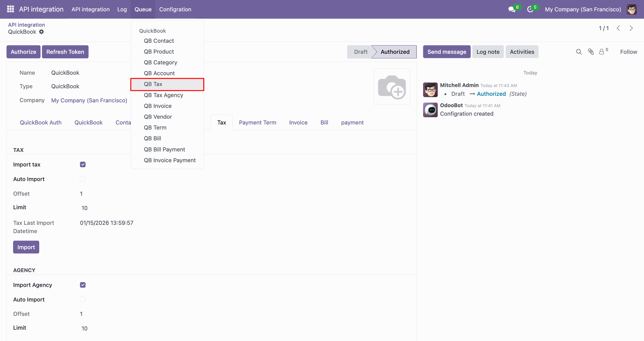Select QB Account from the Queue menu
Viewport: 644px width, 341px height.
click(167, 73)
